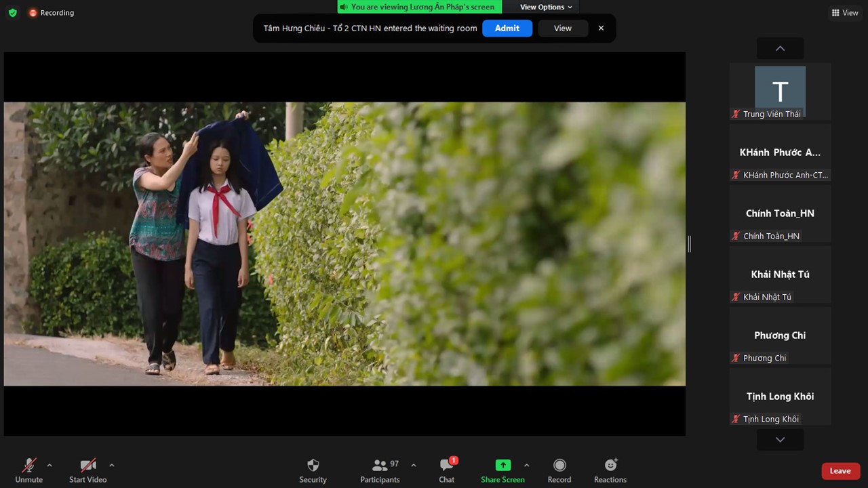Click the muted mic icon on Khải Nhật Tú

tap(735, 297)
